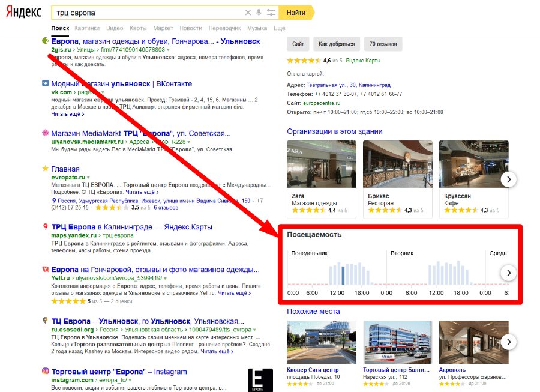The height and width of the screenshot is (392, 540).
Task: Show next day in Посещаемость chart
Action: 508,273
